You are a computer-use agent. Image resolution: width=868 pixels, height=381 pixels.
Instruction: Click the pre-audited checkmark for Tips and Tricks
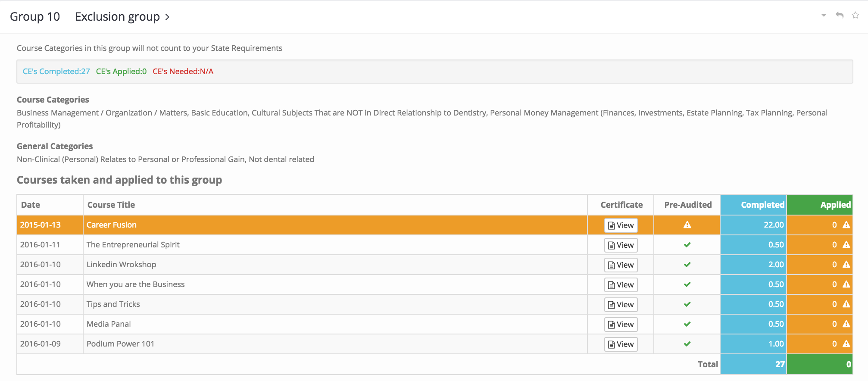[687, 304]
